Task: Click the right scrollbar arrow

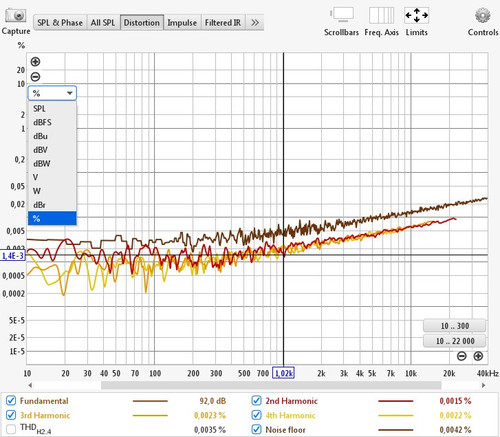Action: click(484, 385)
